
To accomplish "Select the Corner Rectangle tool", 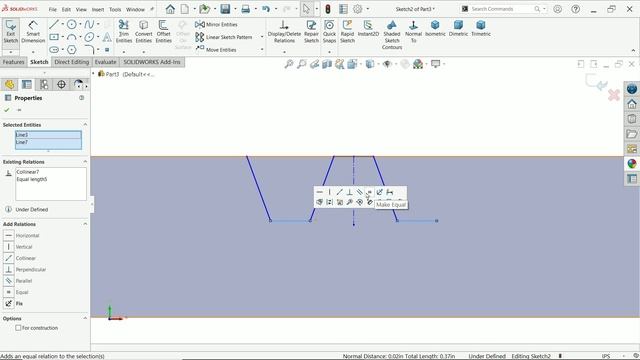I will pos(54,37).
